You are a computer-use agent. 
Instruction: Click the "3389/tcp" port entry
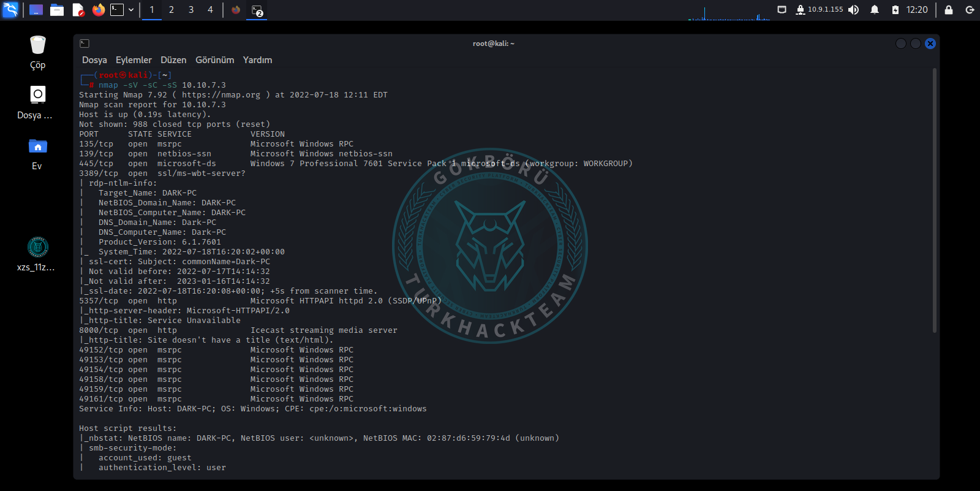point(99,173)
